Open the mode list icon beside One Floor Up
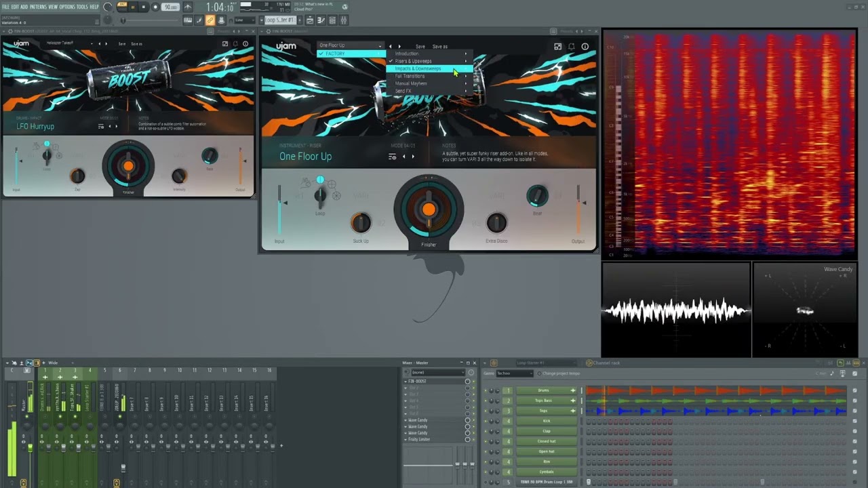Screen dimensions: 868x488 [x=392, y=157]
